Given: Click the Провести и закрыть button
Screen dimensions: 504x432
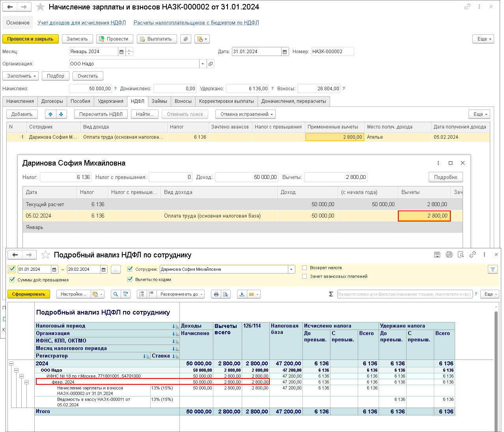Looking at the screenshot, I should tap(30, 39).
